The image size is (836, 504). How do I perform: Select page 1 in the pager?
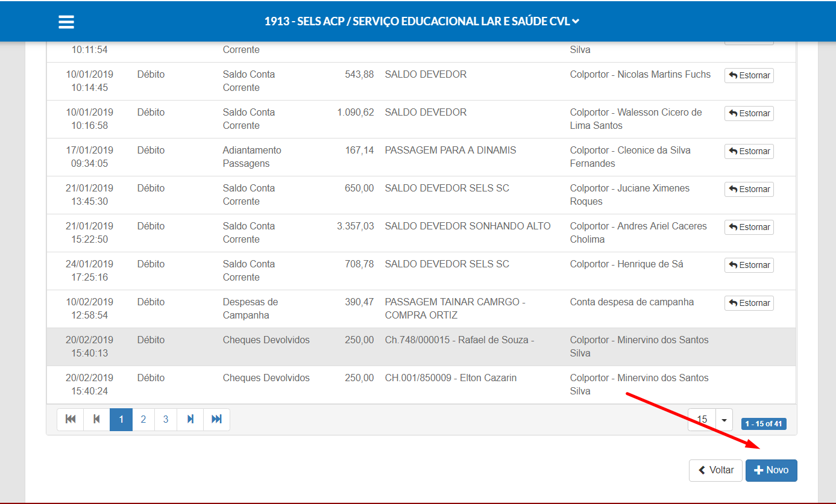pos(121,420)
